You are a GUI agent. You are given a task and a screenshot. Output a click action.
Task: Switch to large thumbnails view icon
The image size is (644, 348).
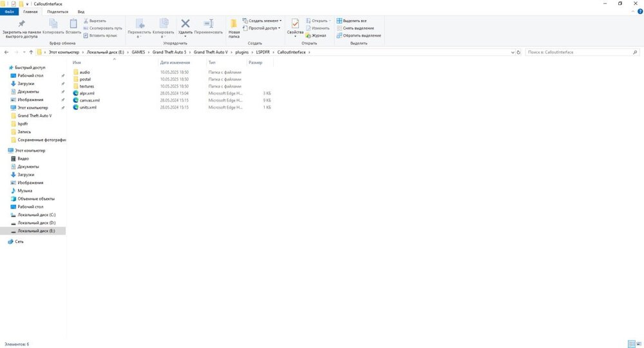pyautogui.click(x=639, y=344)
